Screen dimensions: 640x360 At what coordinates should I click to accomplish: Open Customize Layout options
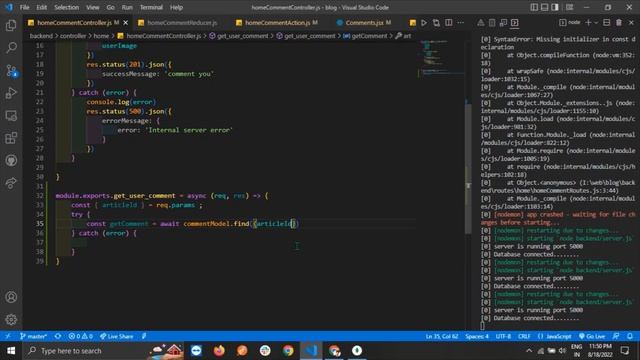pos(570,7)
